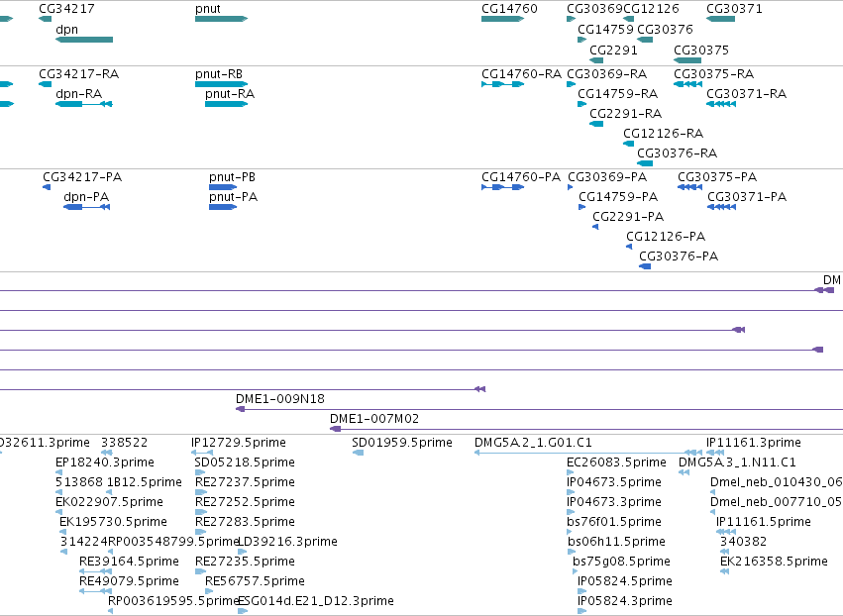The image size is (843, 616).
Task: Select the CG30375-PA protein glyph
Action: pos(689,187)
